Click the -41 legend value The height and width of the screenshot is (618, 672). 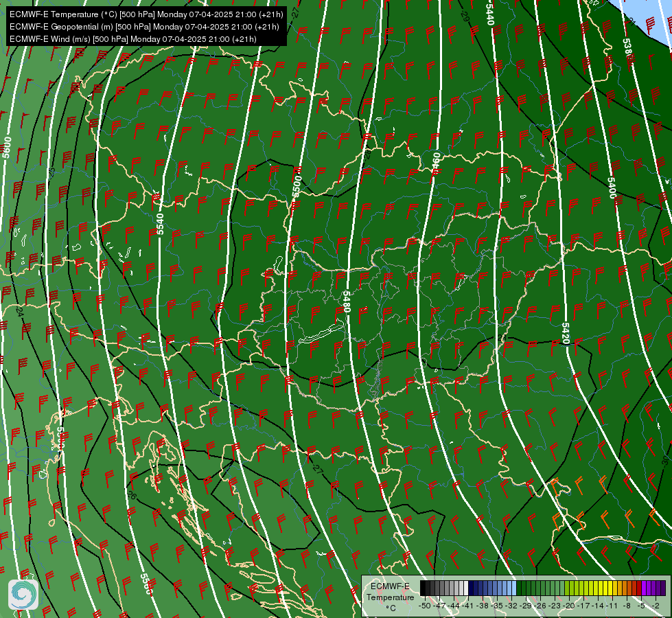coord(467,606)
